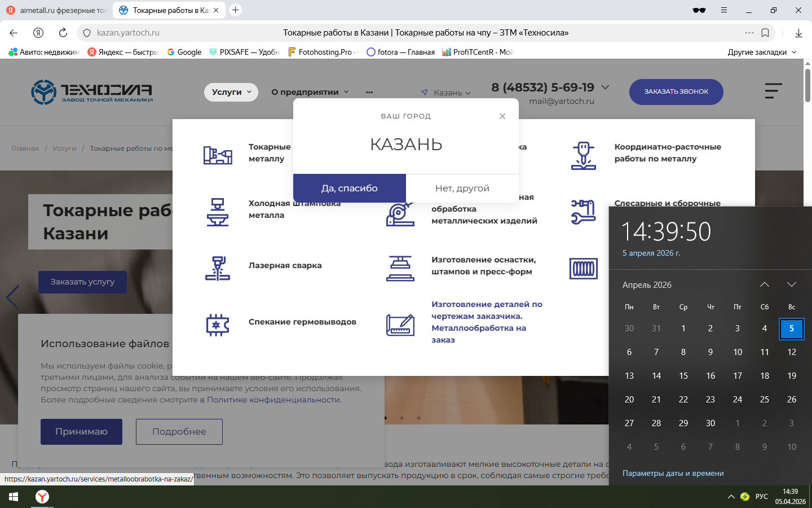
Task: Close the city selection popup
Action: tap(502, 116)
